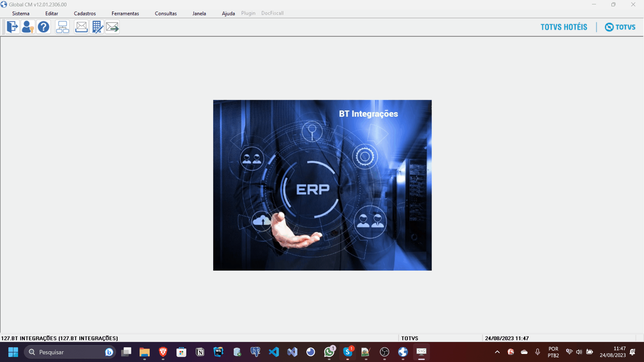Viewport: 644px width, 362px height.
Task: Click the TOTVS brand logo at top right
Action: coord(620,27)
